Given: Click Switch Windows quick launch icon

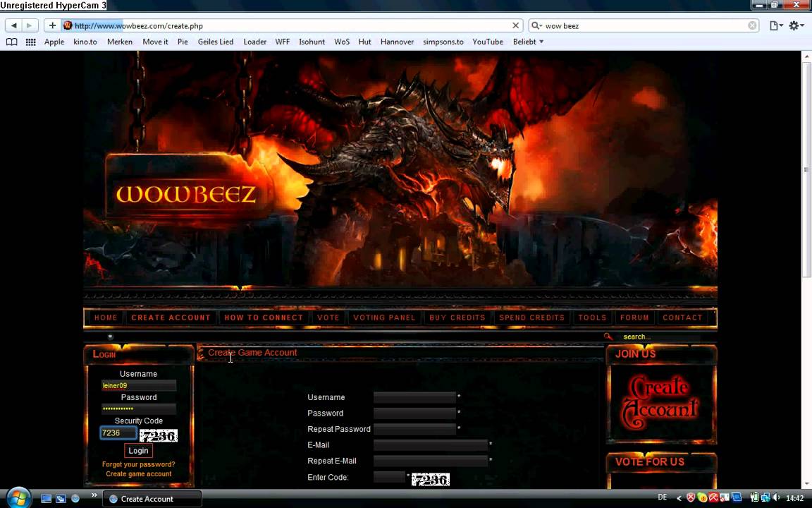Looking at the screenshot, I should pyautogui.click(x=61, y=499).
